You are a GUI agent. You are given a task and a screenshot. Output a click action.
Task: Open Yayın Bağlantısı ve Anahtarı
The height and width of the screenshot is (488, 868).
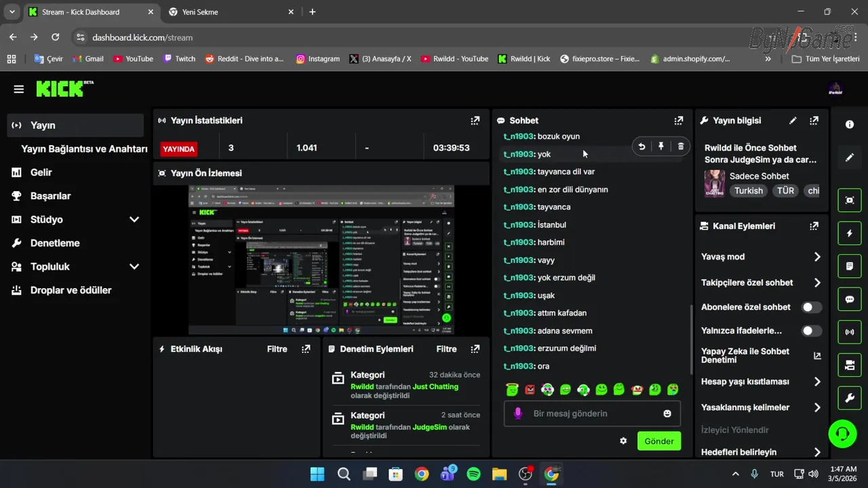tap(84, 149)
